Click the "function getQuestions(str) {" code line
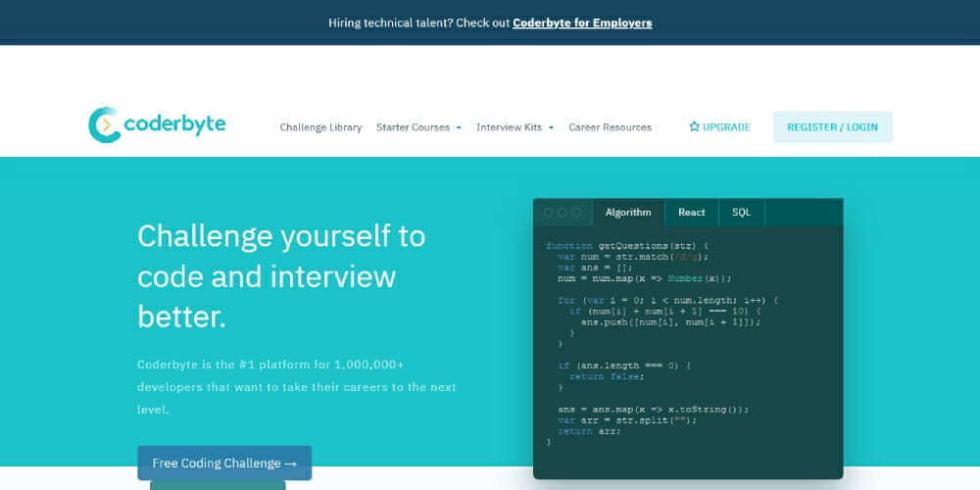This screenshot has width=980, height=490. tap(627, 246)
